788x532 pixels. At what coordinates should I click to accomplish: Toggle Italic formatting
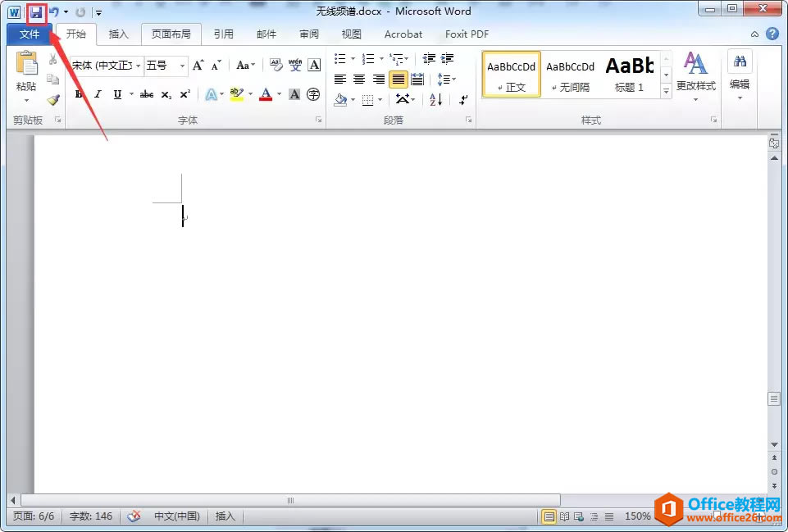pyautogui.click(x=98, y=94)
